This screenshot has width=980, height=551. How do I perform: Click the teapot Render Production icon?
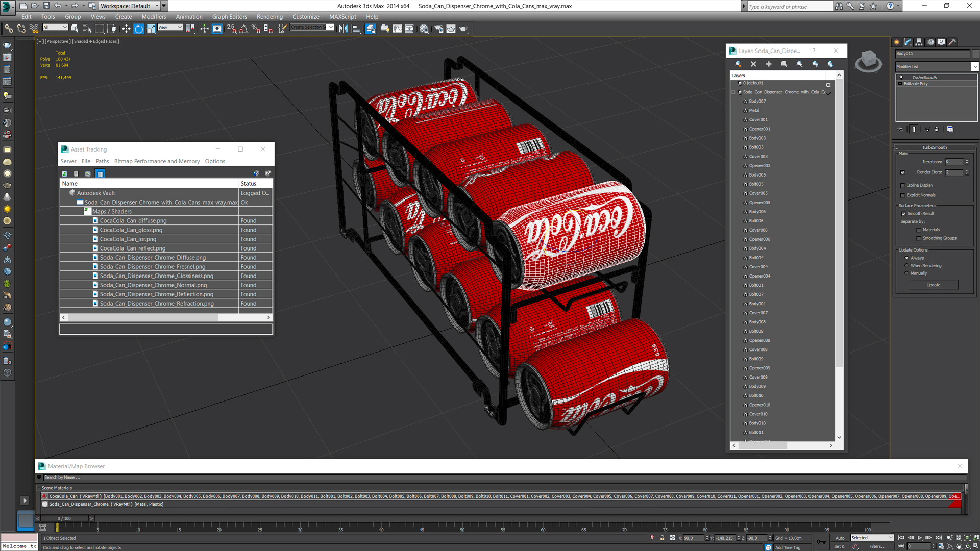coord(463,29)
